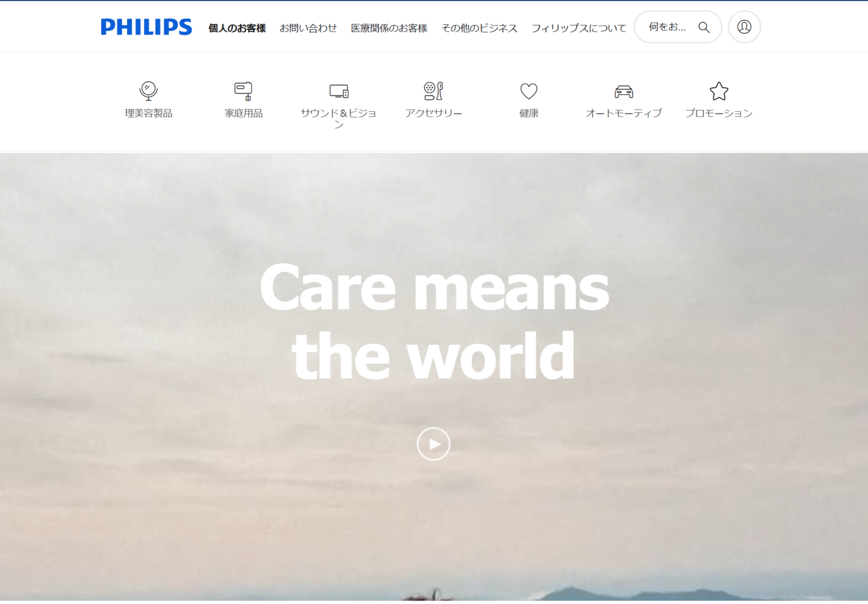Click the 理美容製品 label
868x604 pixels.
click(x=149, y=113)
